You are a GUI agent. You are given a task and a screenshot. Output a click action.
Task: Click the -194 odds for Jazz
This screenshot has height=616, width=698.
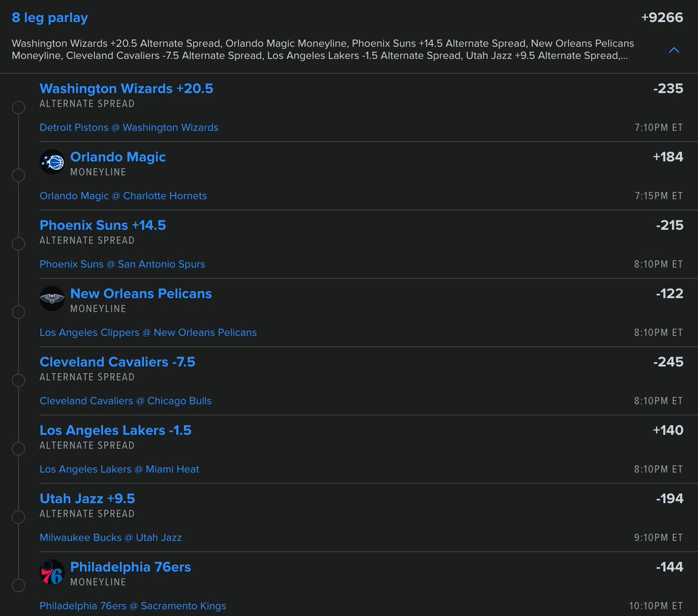click(x=669, y=499)
